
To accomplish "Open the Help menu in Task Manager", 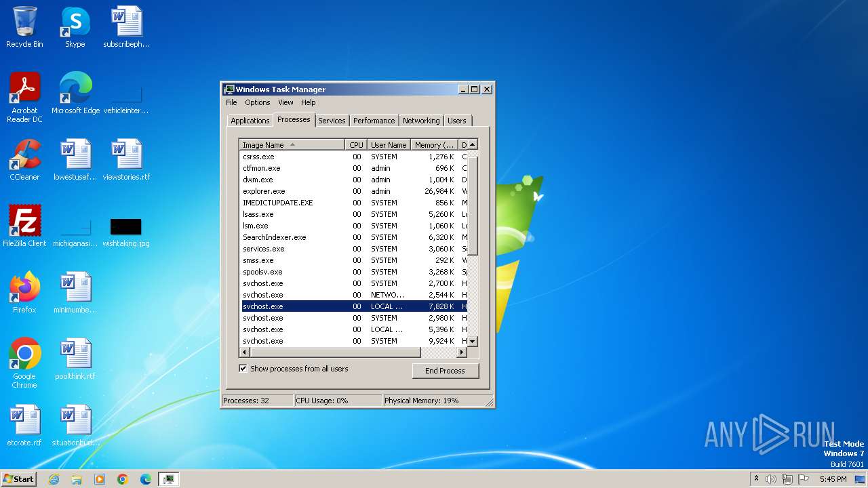I will 309,102.
